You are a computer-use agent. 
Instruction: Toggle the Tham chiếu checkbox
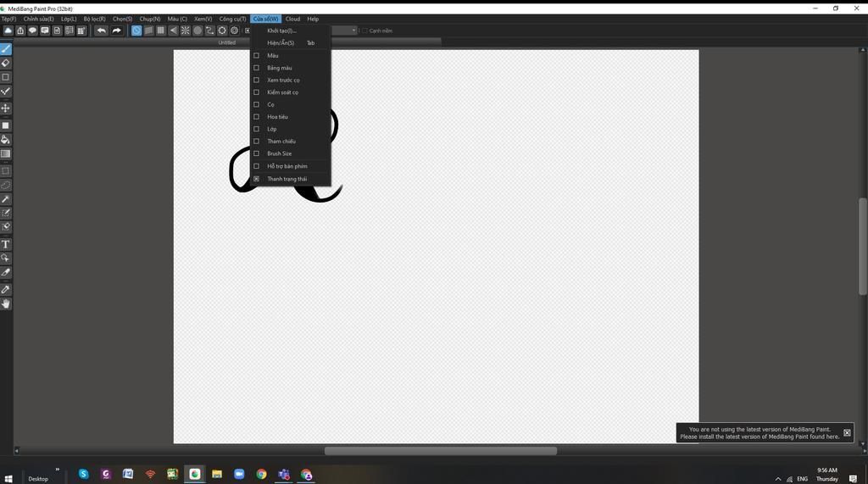[256, 141]
